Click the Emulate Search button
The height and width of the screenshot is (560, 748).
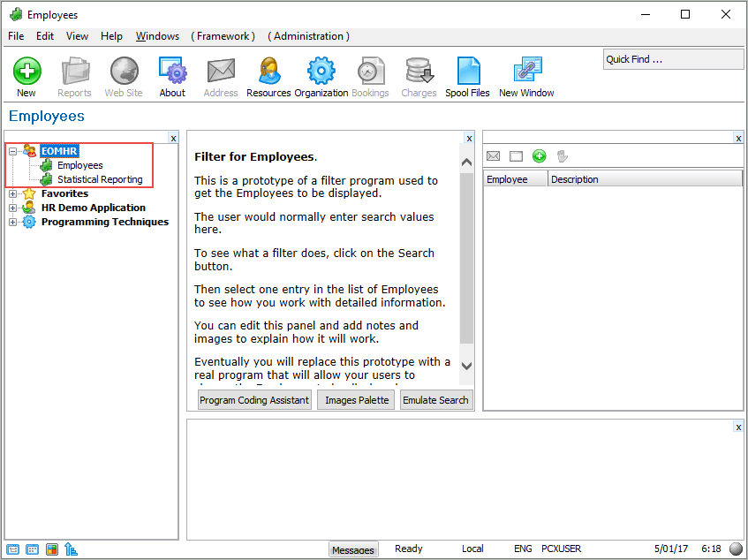[x=435, y=400]
